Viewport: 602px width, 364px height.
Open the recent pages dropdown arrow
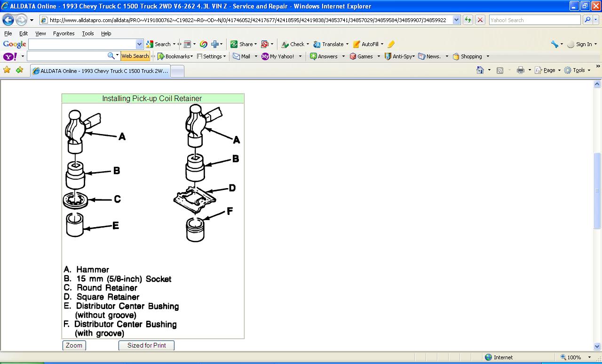point(32,20)
